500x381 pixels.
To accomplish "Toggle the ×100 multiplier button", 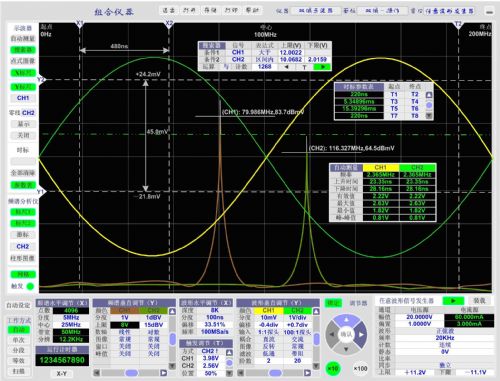I will pos(360,368).
